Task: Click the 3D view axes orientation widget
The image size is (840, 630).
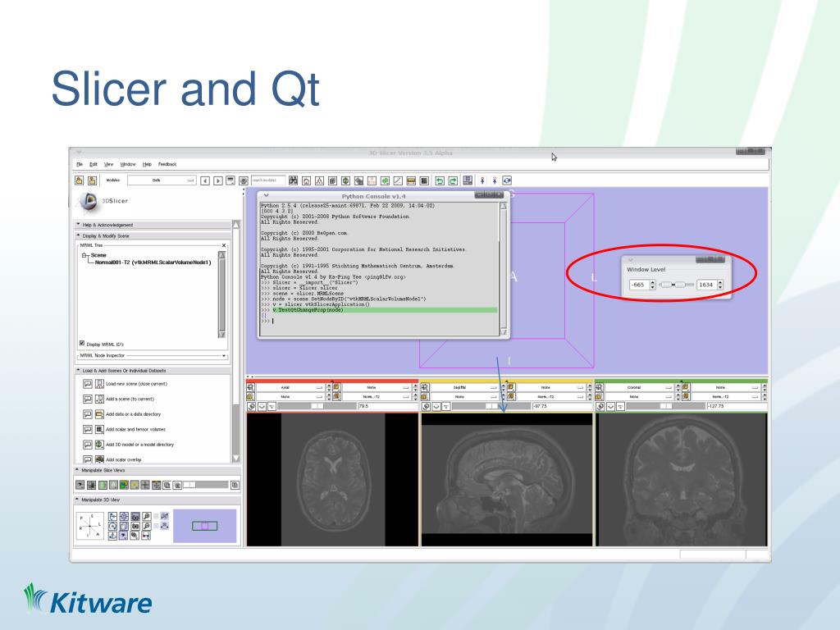Action: click(x=89, y=526)
